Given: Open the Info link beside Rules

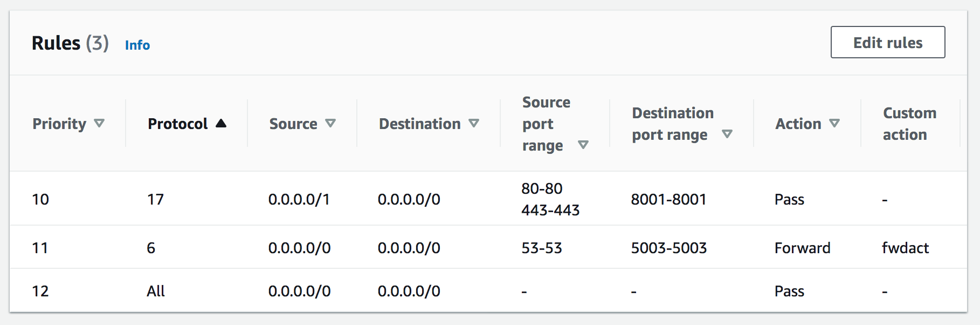Looking at the screenshot, I should tap(137, 45).
